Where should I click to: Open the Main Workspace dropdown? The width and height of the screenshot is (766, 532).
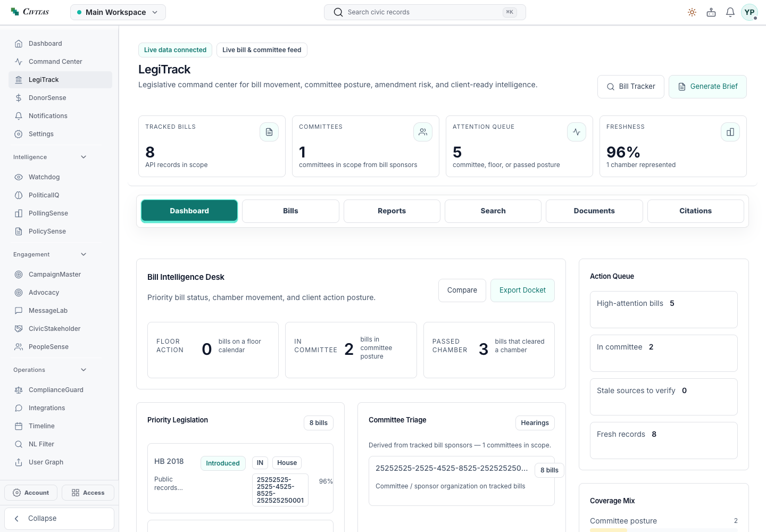pos(118,12)
